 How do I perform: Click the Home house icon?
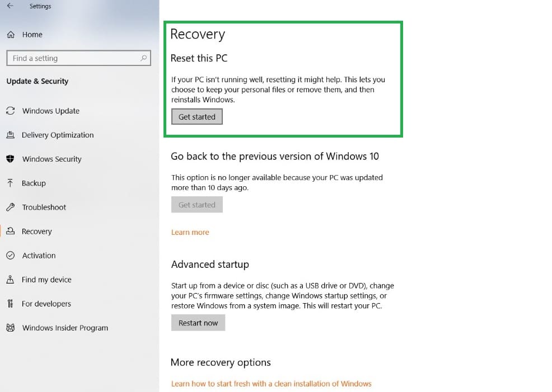11,35
